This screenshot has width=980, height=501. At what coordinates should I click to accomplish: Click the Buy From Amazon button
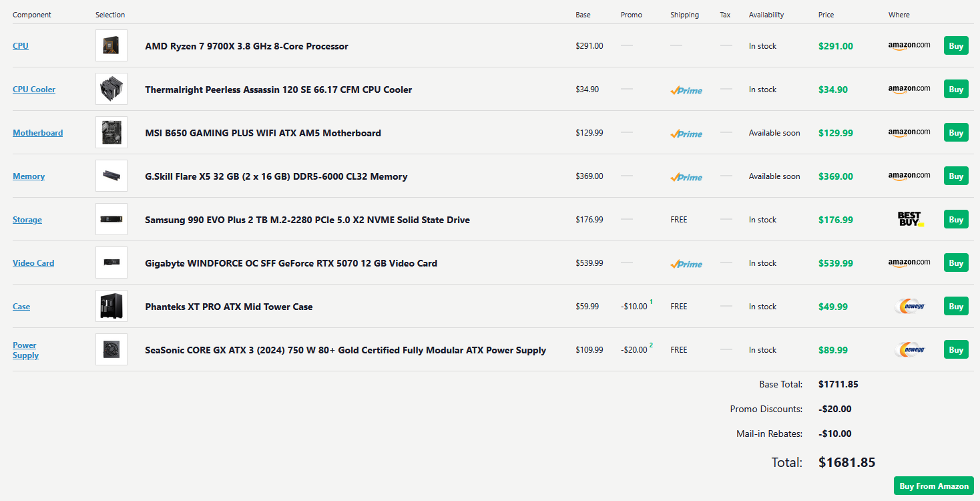934,486
